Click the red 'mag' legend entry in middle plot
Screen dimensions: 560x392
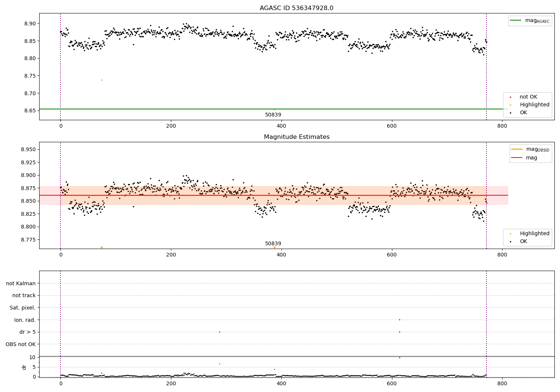524,158
